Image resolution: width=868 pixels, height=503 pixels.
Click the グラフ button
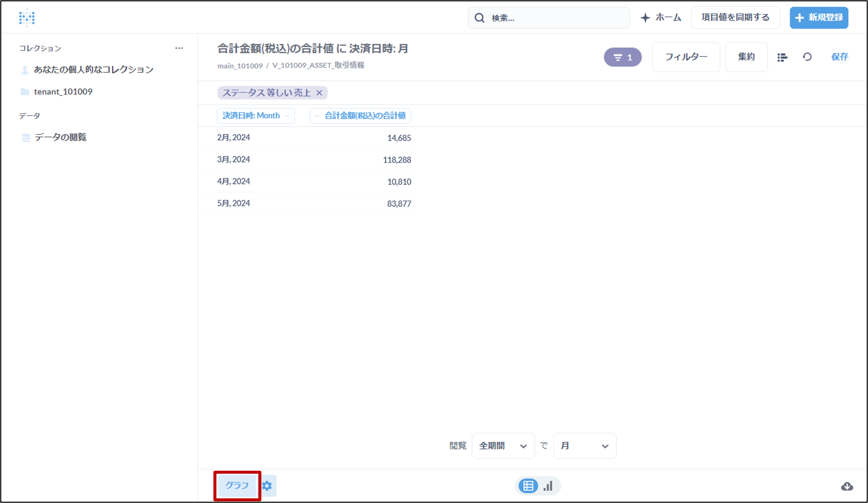(237, 485)
